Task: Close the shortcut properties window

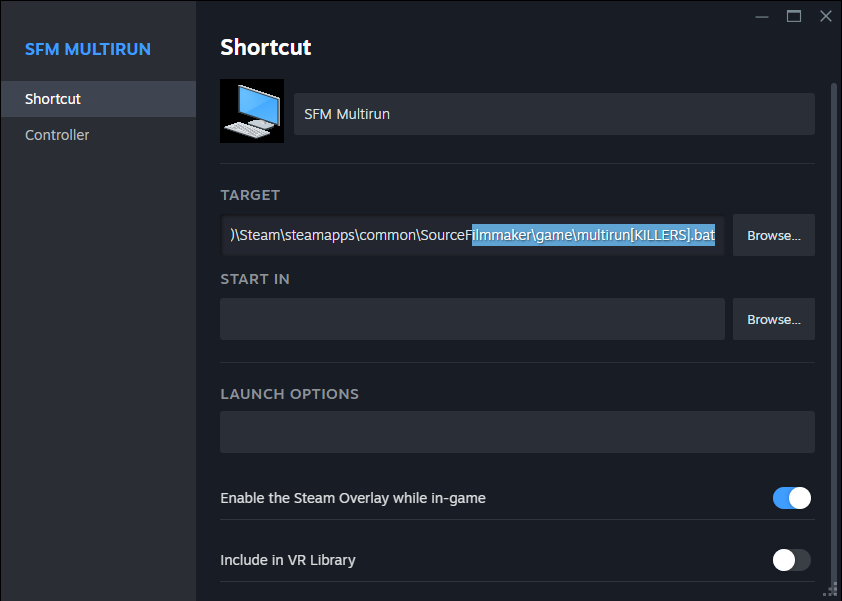Action: point(825,15)
